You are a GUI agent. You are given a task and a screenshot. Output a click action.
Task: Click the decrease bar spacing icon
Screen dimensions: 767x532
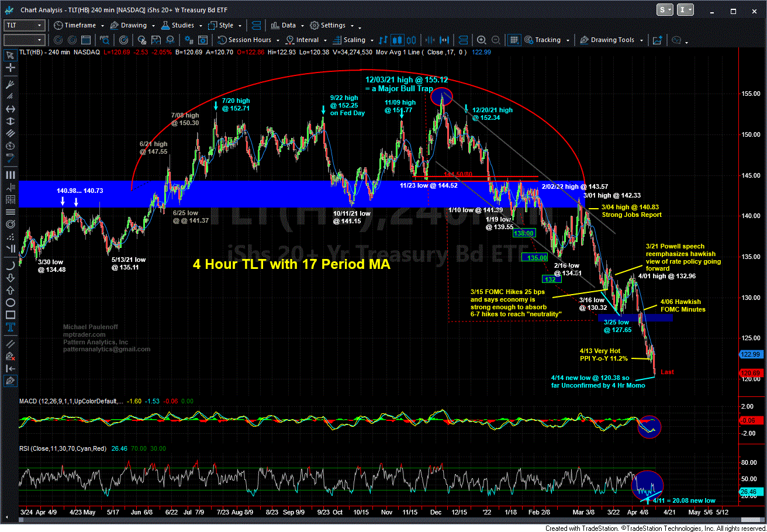click(x=430, y=40)
